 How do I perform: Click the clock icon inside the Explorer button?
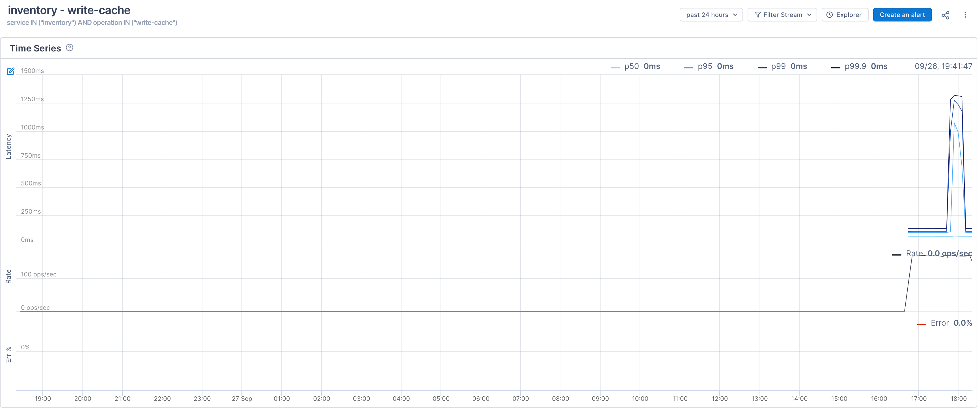[x=829, y=14]
